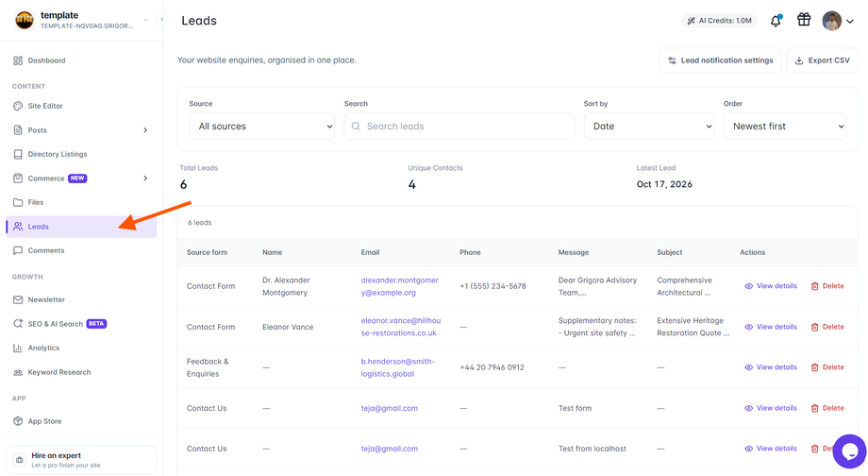
Task: Open the Sort by Date dropdown
Action: click(x=649, y=127)
